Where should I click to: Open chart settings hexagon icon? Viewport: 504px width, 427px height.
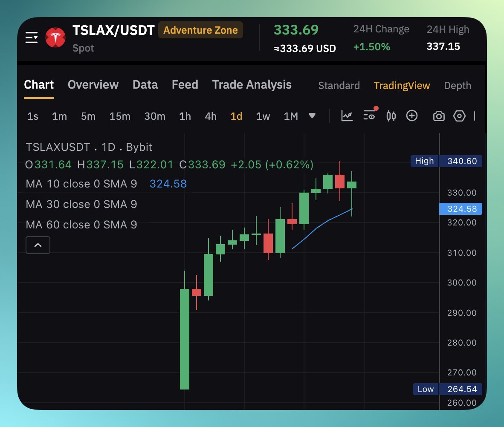[459, 116]
